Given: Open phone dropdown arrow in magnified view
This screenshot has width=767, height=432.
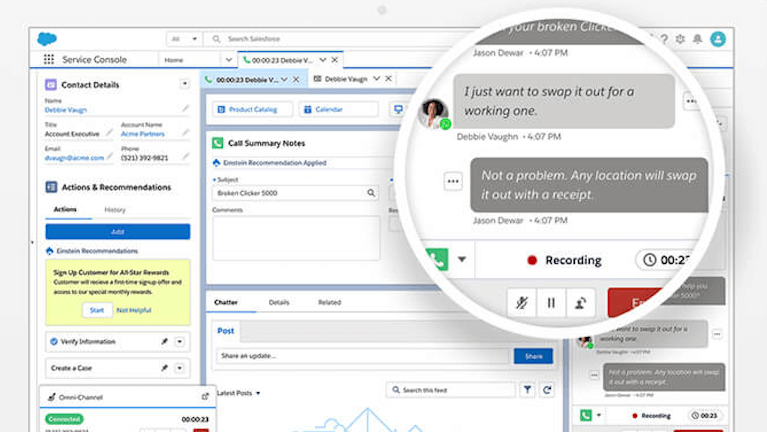Looking at the screenshot, I should (x=462, y=259).
